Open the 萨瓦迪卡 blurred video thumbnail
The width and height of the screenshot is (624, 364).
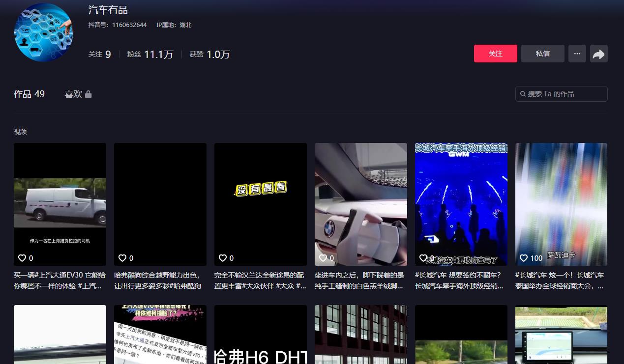click(x=561, y=204)
